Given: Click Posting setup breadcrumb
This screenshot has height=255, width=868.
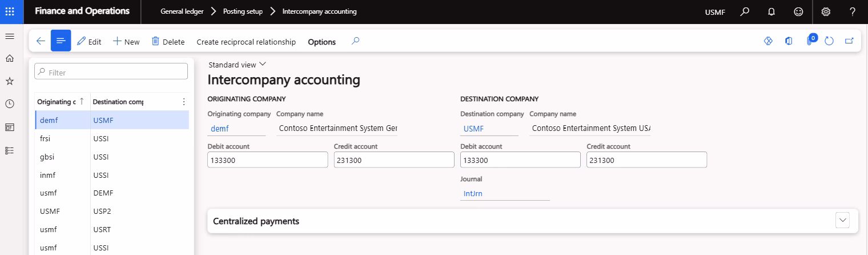Looking at the screenshot, I should [x=243, y=11].
